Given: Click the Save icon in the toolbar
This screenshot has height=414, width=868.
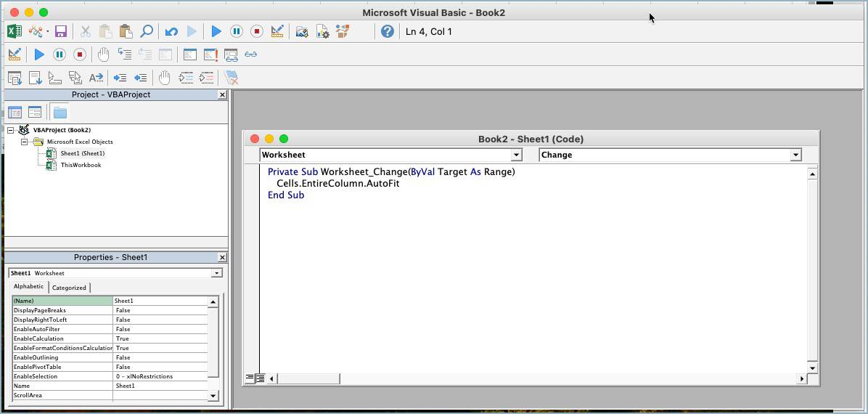Looking at the screenshot, I should 61,31.
